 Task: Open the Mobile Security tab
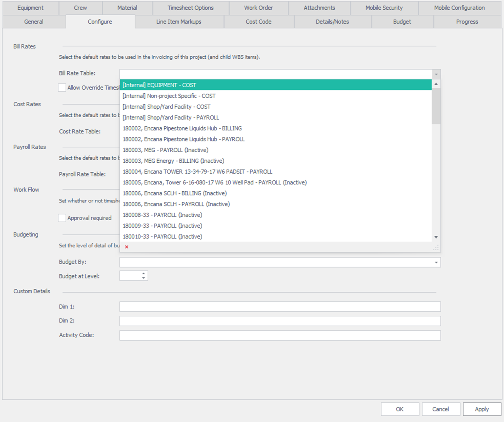[x=384, y=8]
